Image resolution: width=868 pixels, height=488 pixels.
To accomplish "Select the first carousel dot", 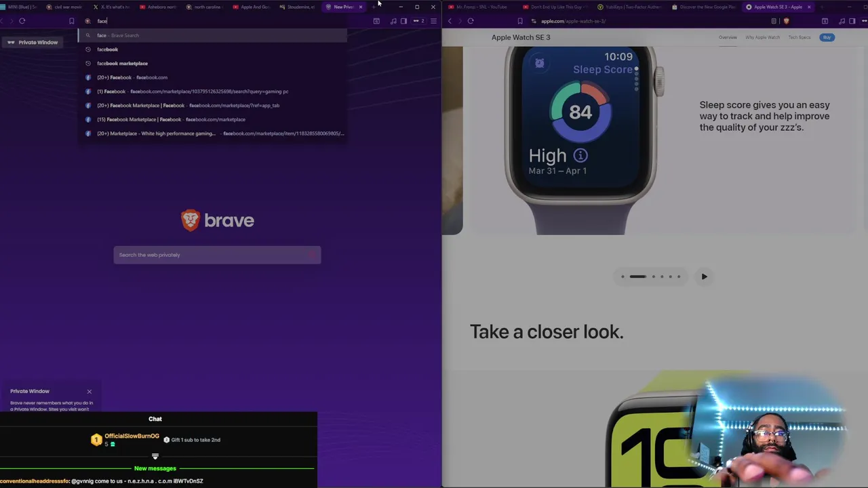I will 623,277.
